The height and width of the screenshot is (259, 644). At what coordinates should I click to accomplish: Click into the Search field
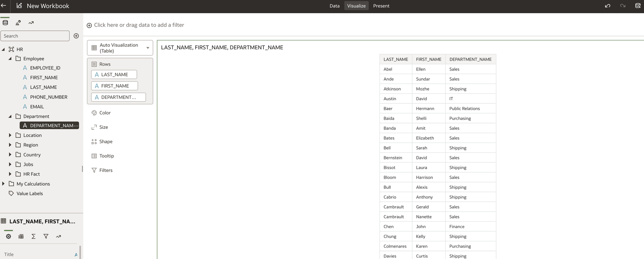point(35,36)
